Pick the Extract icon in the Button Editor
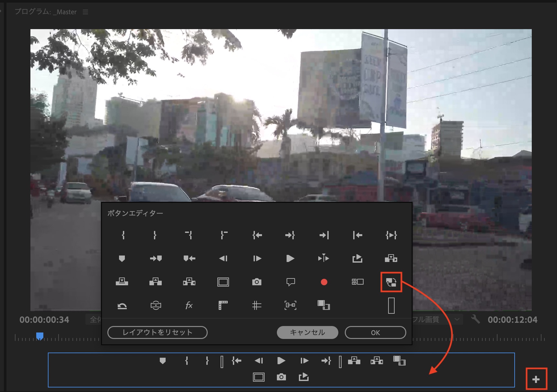Screen dimensions: 557x392 pyautogui.click(x=189, y=282)
